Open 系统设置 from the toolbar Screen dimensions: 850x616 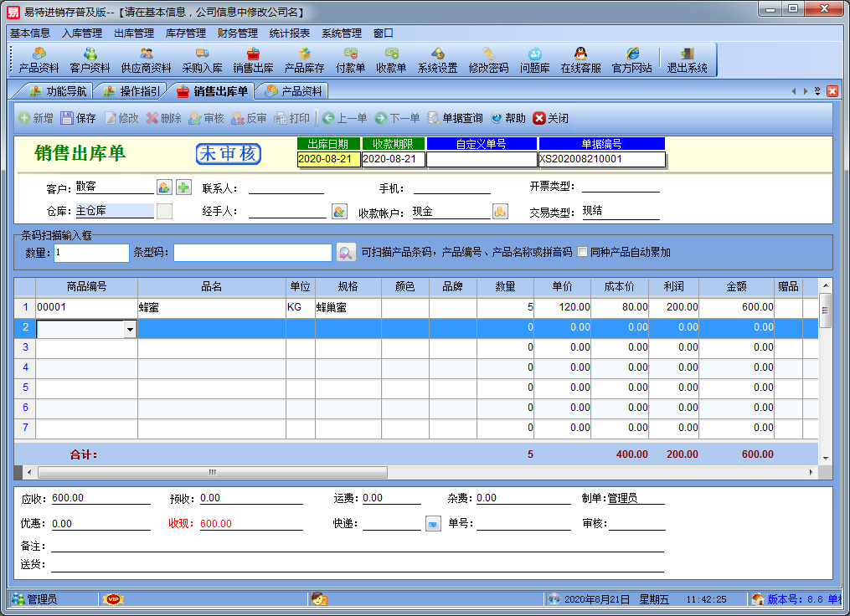(437, 60)
